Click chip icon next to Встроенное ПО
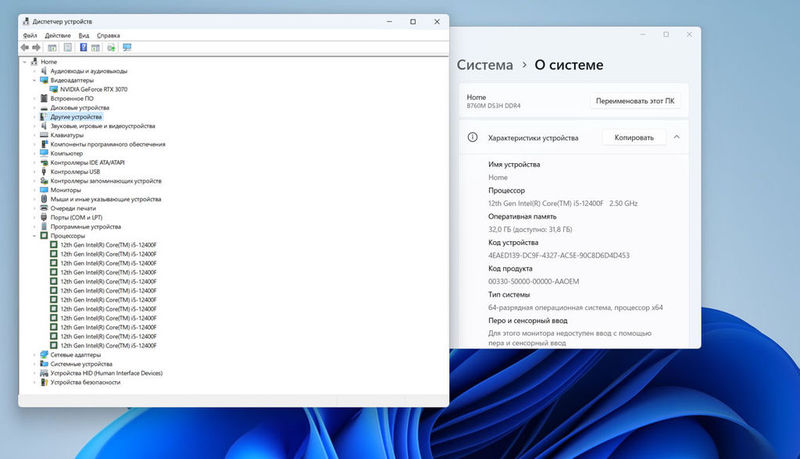 [44, 98]
